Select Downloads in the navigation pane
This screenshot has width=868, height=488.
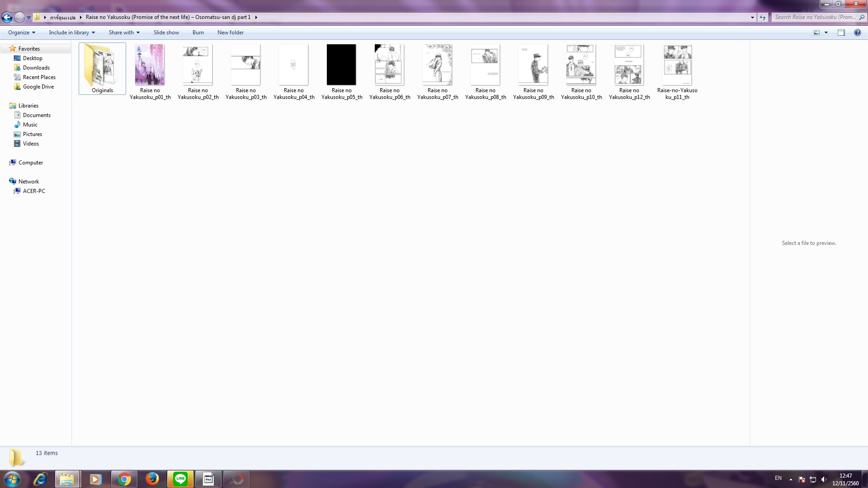pos(36,68)
